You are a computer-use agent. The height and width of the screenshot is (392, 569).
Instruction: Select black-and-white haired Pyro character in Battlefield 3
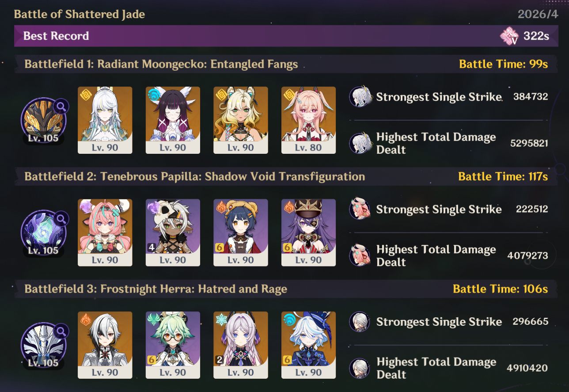pyautogui.click(x=105, y=345)
